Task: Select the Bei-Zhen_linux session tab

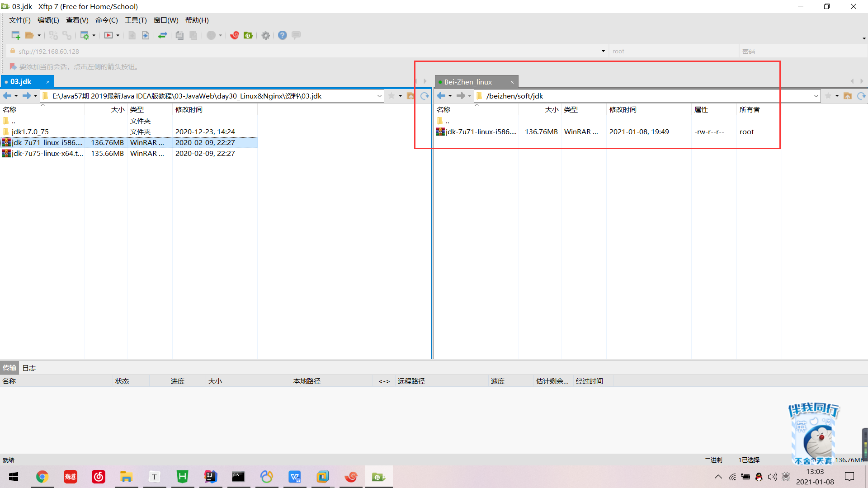Action: click(x=468, y=82)
